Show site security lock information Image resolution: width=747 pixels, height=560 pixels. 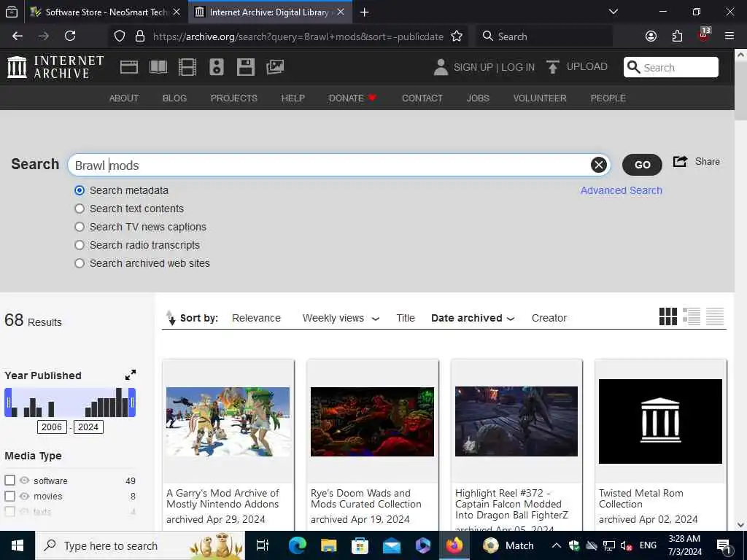coord(139,36)
